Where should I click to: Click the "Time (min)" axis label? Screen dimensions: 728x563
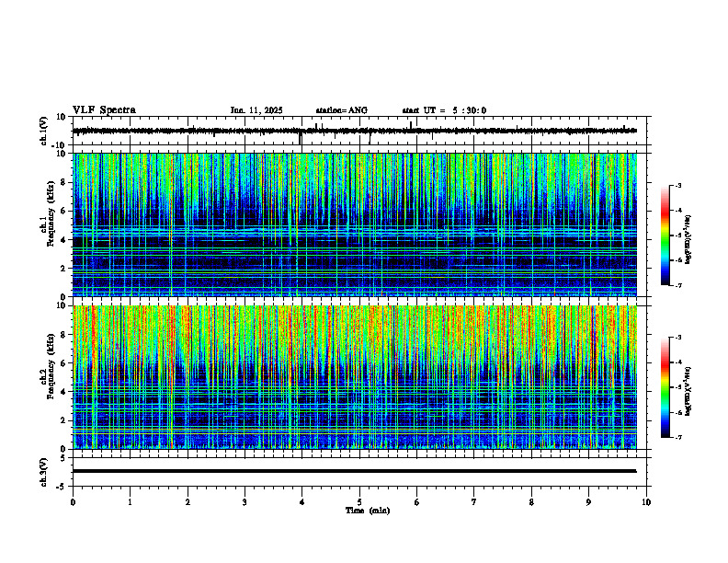tap(368, 511)
